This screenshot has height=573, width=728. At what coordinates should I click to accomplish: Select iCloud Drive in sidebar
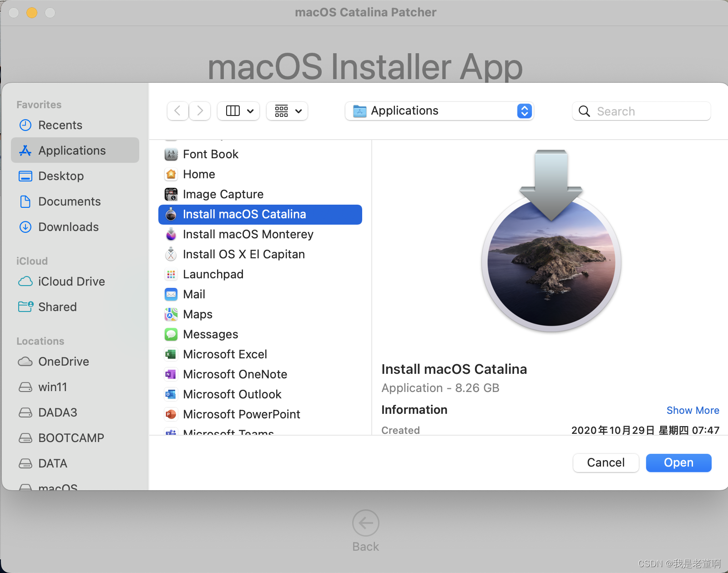pos(75,281)
